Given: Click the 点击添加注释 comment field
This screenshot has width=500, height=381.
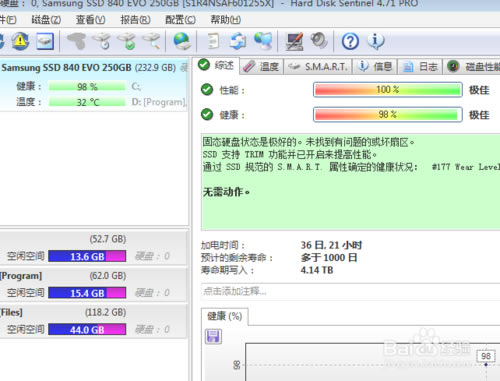Looking at the screenshot, I should pyautogui.click(x=351, y=291).
